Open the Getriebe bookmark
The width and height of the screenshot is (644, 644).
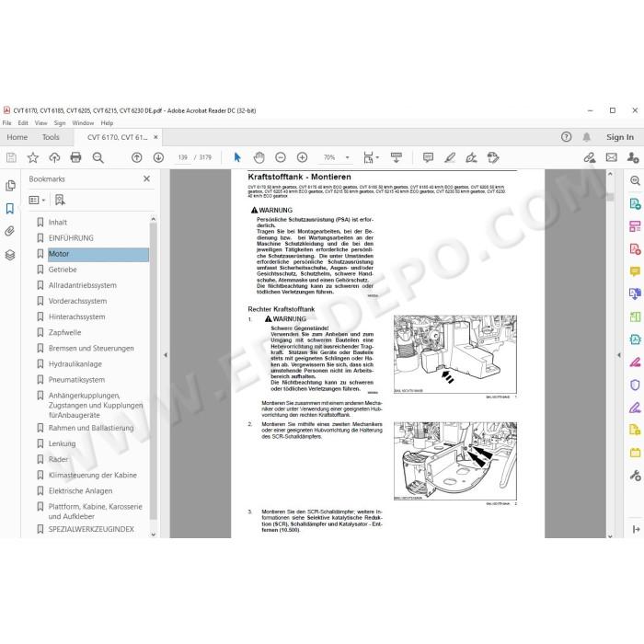pyautogui.click(x=63, y=270)
